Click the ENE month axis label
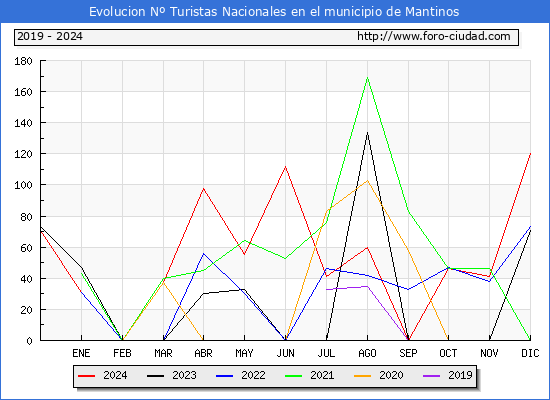 click(81, 353)
